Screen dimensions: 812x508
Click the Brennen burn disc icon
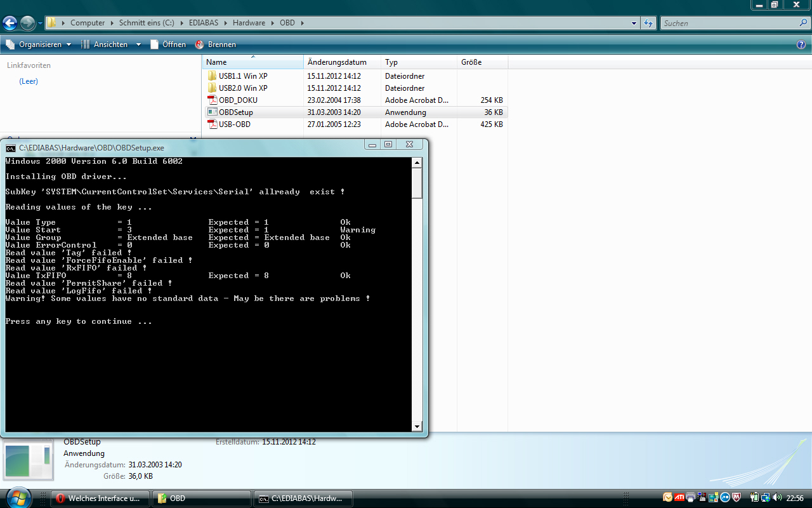pyautogui.click(x=200, y=44)
